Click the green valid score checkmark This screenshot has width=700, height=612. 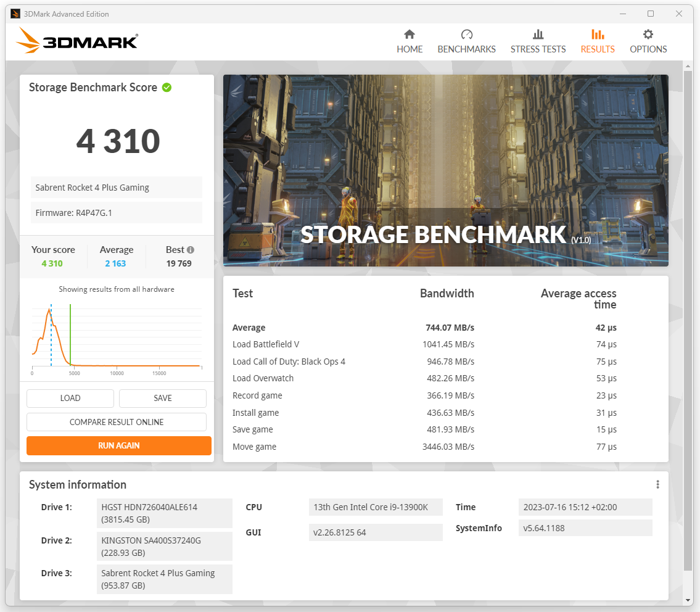click(x=167, y=88)
